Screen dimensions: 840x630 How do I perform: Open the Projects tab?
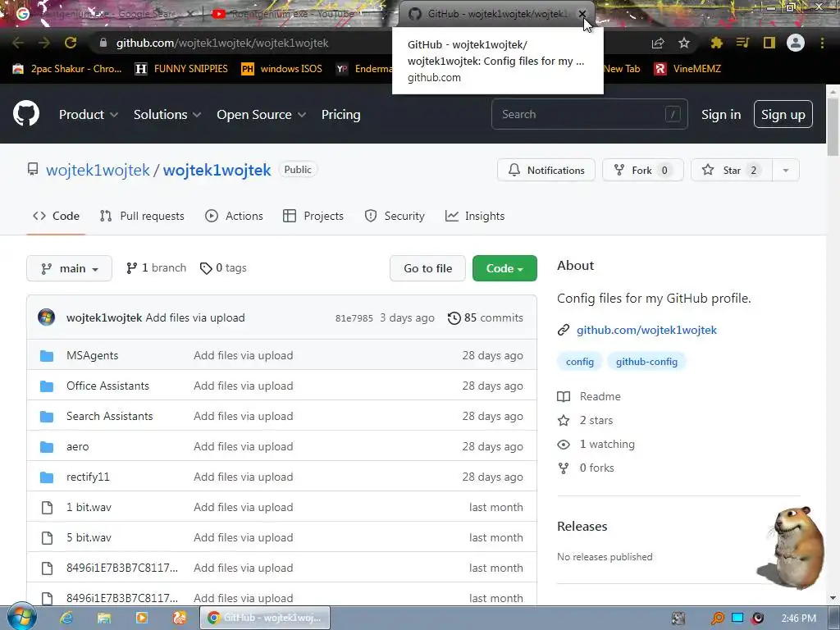pyautogui.click(x=313, y=216)
